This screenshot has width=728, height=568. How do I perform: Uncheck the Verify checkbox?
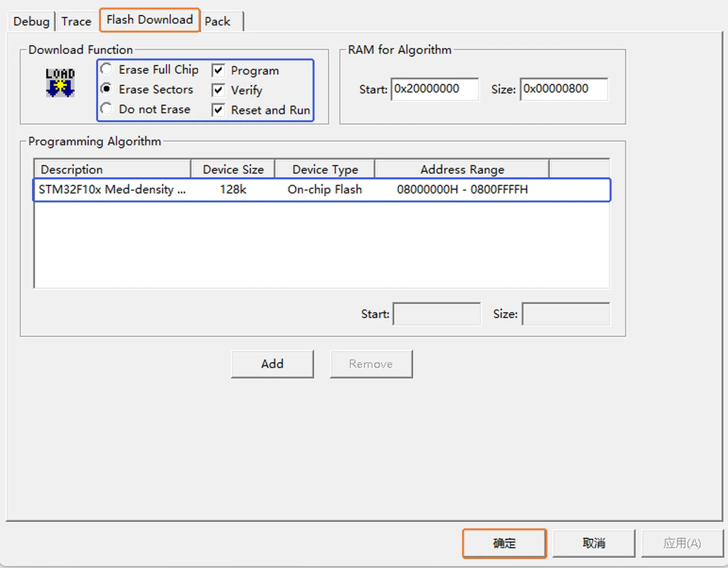click(218, 90)
